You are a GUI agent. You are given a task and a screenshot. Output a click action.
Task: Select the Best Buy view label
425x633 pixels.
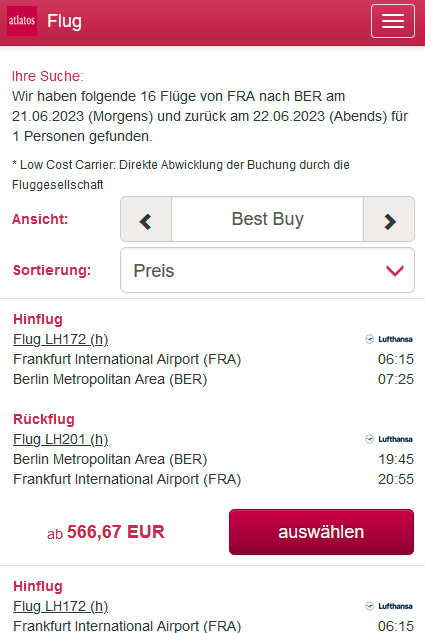click(x=267, y=219)
